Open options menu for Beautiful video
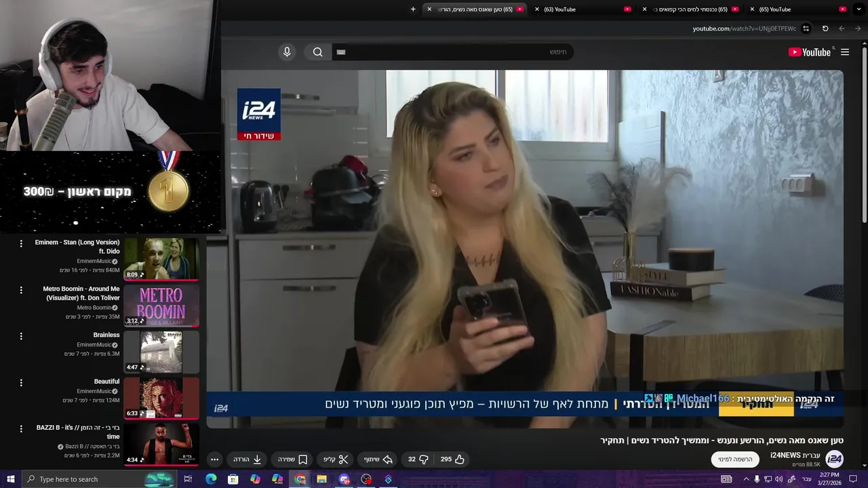 click(x=21, y=382)
